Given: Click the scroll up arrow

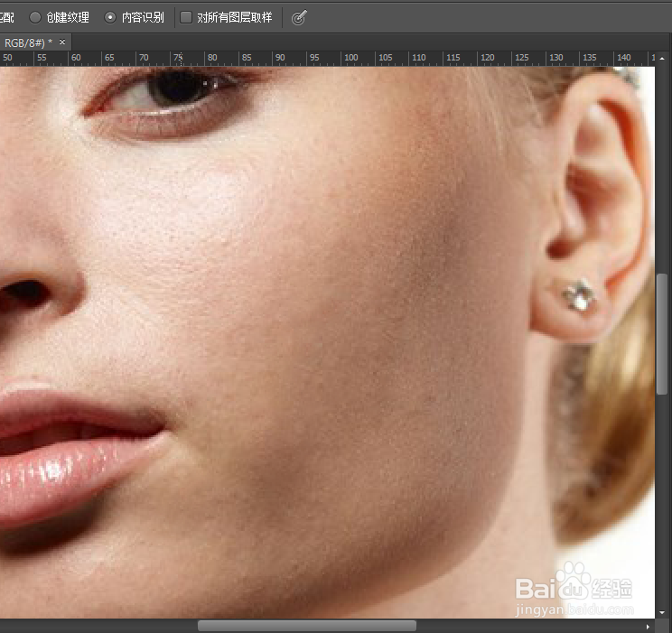Looking at the screenshot, I should (x=662, y=58).
